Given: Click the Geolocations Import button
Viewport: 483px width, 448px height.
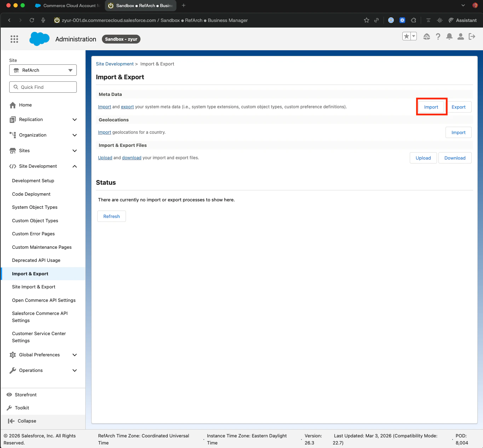Looking at the screenshot, I should [x=459, y=132].
